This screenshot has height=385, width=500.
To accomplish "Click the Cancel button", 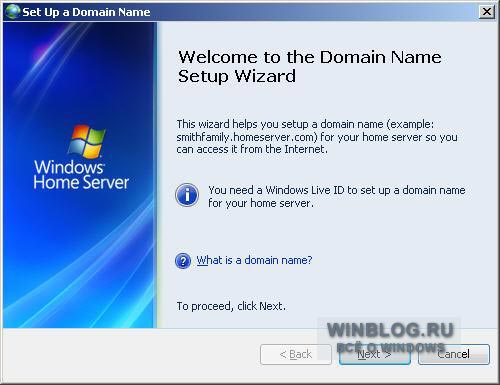I will (x=454, y=354).
